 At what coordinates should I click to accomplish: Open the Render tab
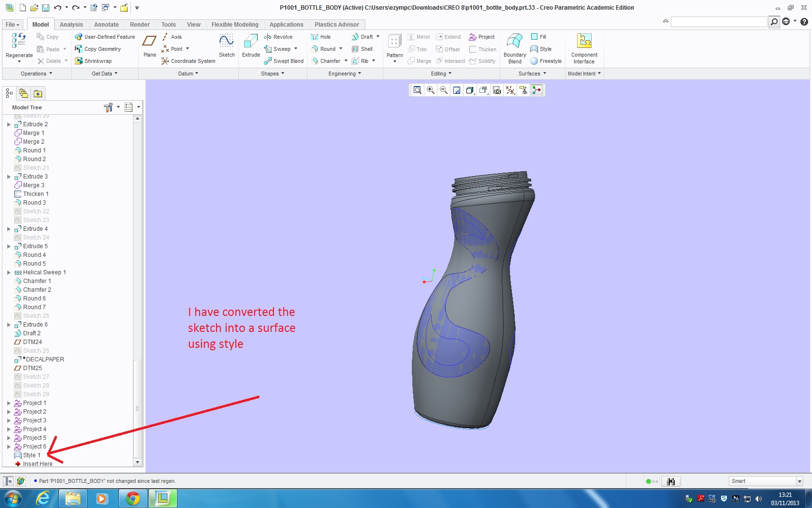point(140,25)
